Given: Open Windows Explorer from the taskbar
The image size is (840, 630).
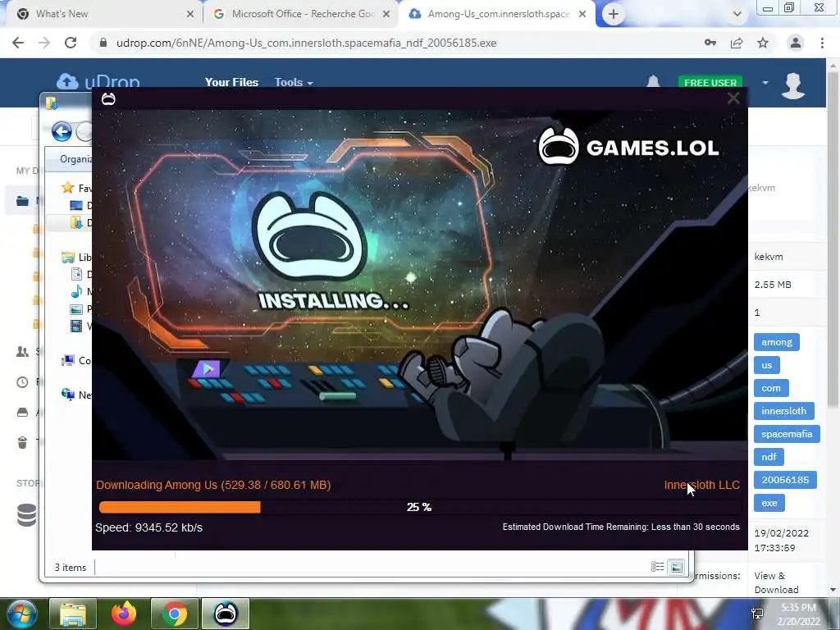Looking at the screenshot, I should 73,614.
